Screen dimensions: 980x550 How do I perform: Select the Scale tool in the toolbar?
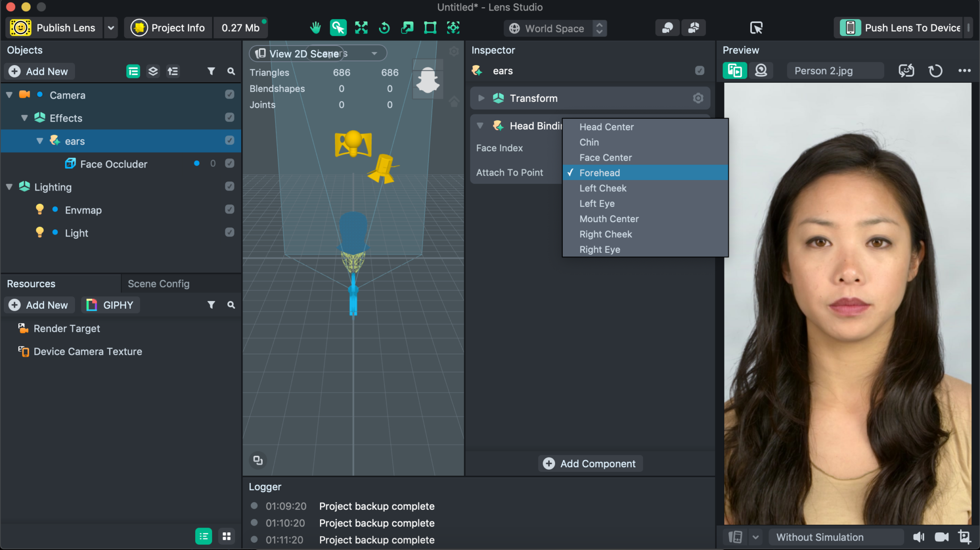(407, 27)
